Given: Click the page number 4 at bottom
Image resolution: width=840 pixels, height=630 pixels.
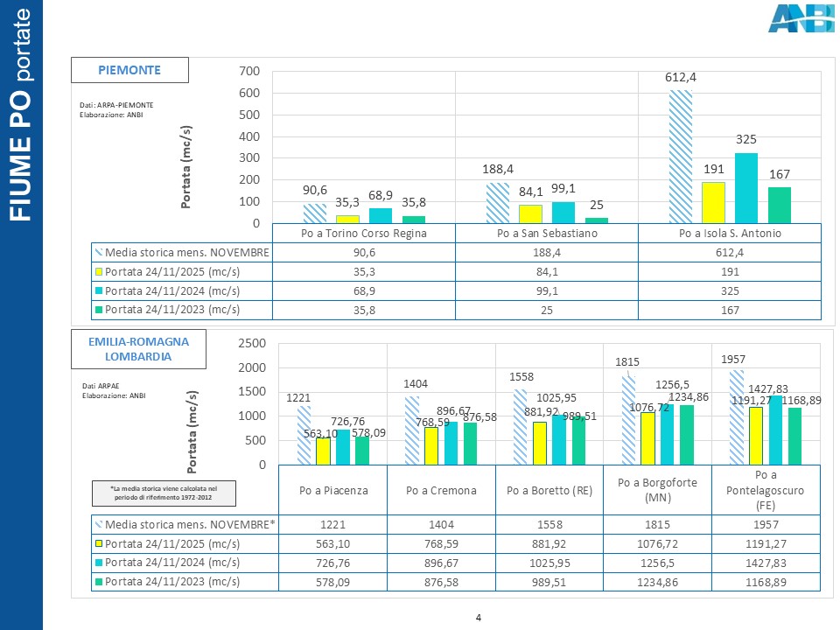Looking at the screenshot, I should click(x=478, y=619).
